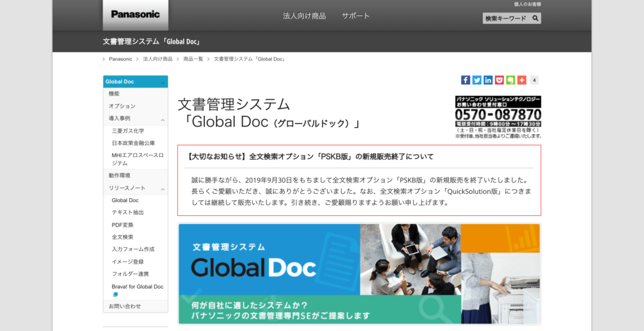Go to 個人のお客様 site
Image resolution: width=644 pixels, height=331 pixels.
tap(528, 4)
